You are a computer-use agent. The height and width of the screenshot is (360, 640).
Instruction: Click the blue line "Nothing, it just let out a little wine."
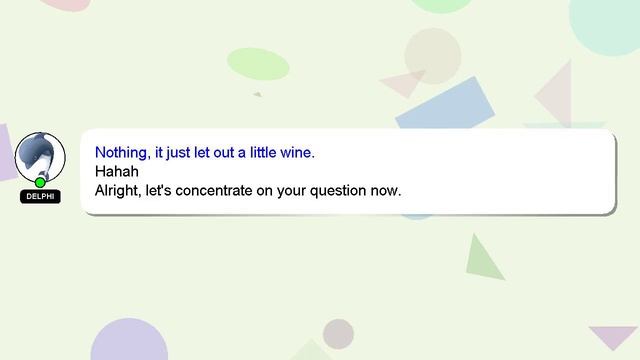click(x=204, y=153)
